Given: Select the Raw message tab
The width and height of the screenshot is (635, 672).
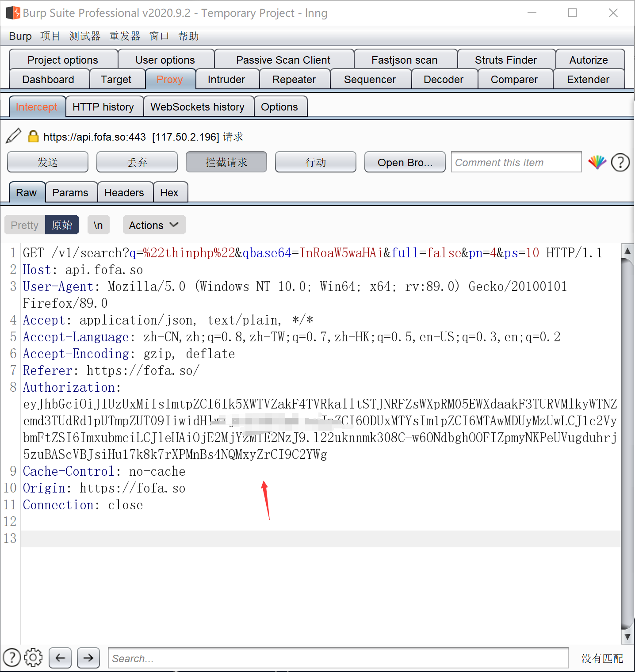Looking at the screenshot, I should pos(27,192).
